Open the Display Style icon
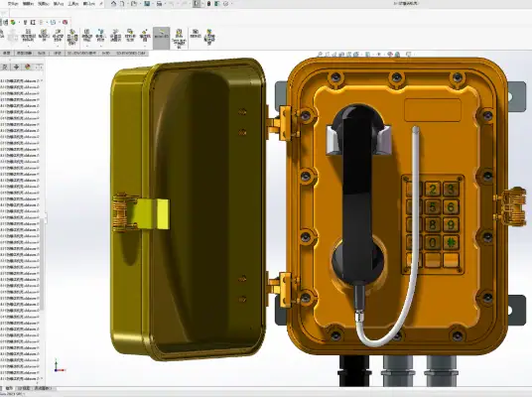 click(368, 54)
